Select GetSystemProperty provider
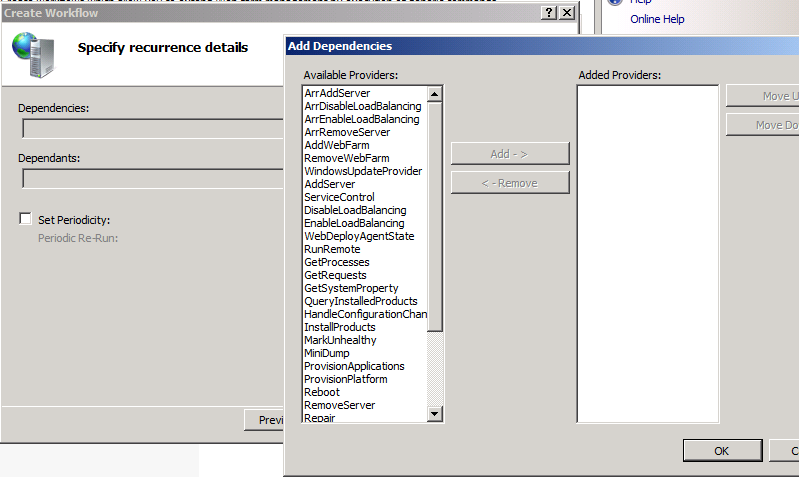 pos(351,288)
